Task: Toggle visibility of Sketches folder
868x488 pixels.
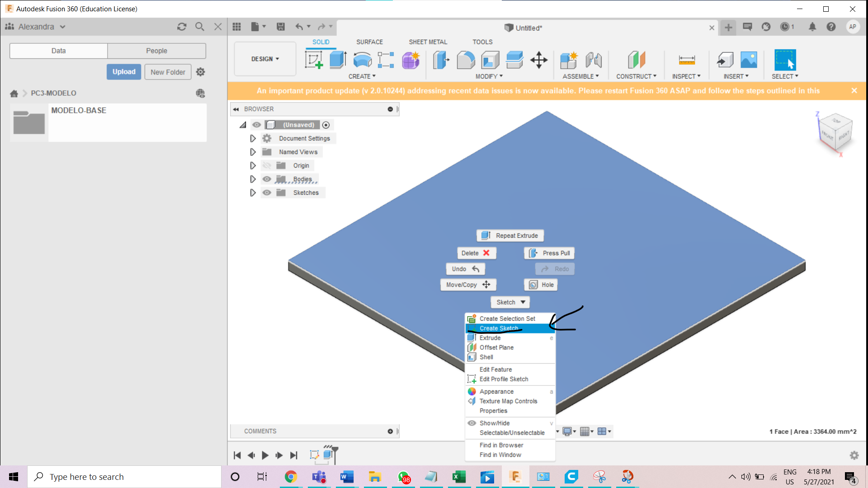Action: (267, 192)
